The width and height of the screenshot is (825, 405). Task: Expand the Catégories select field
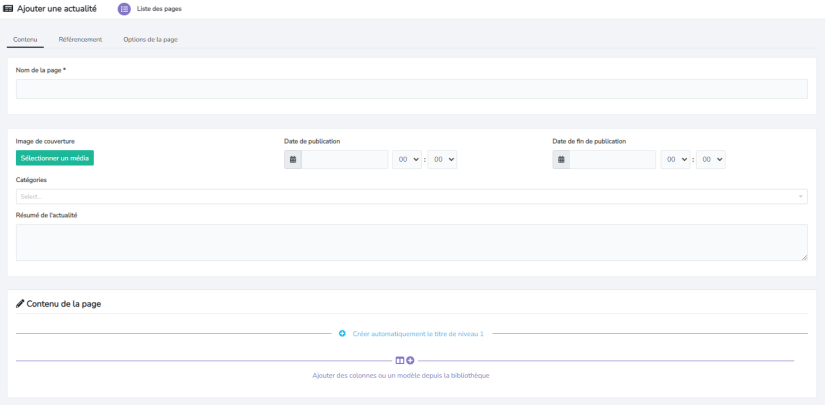(x=411, y=196)
